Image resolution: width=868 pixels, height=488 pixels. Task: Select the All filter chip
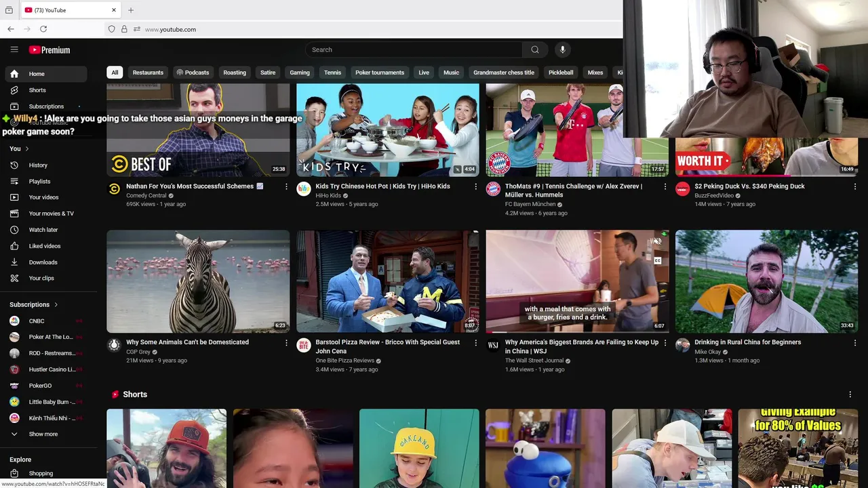[115, 73]
